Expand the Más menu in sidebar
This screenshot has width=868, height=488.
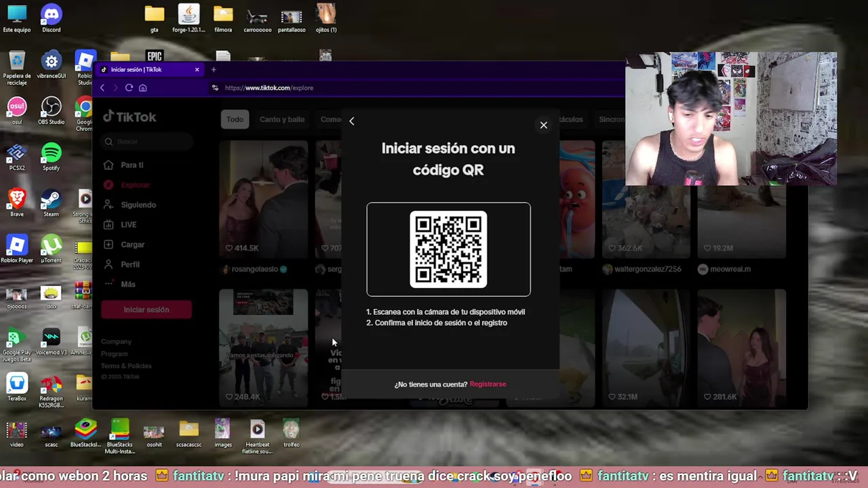127,284
